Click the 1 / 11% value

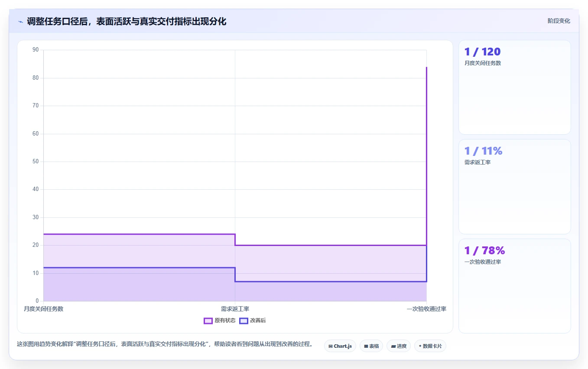coord(483,151)
